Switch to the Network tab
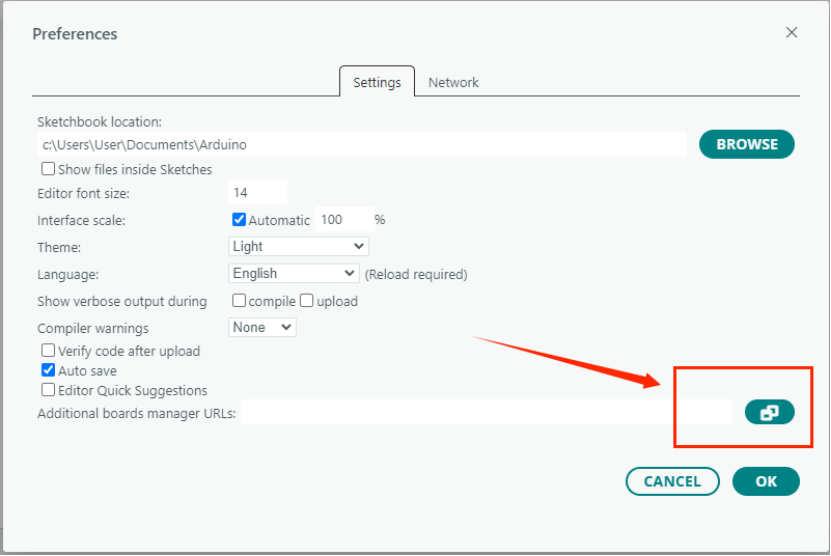831x556 pixels. tap(453, 83)
